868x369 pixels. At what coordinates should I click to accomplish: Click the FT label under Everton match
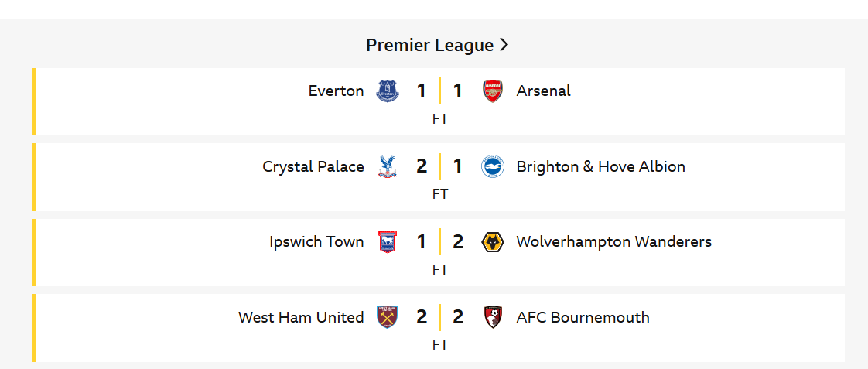tap(440, 119)
